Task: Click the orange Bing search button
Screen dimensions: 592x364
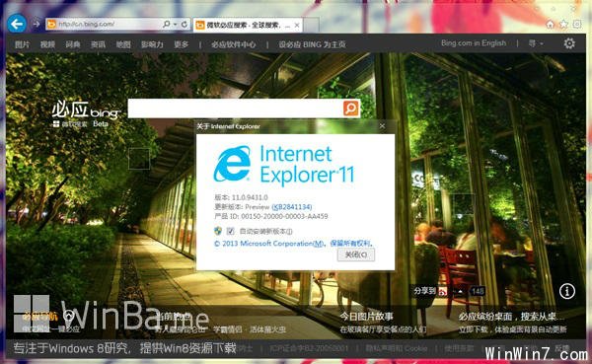Action: tap(350, 109)
